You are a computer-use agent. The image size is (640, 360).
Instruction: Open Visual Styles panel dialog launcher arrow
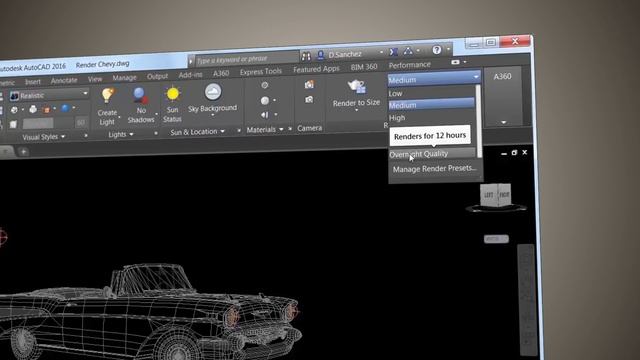(x=86, y=135)
